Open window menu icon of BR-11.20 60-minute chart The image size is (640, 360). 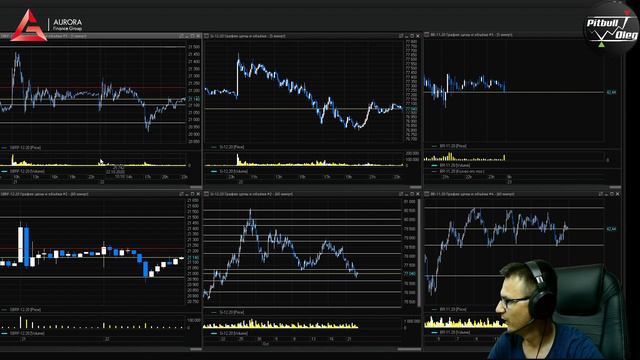(x=427, y=194)
